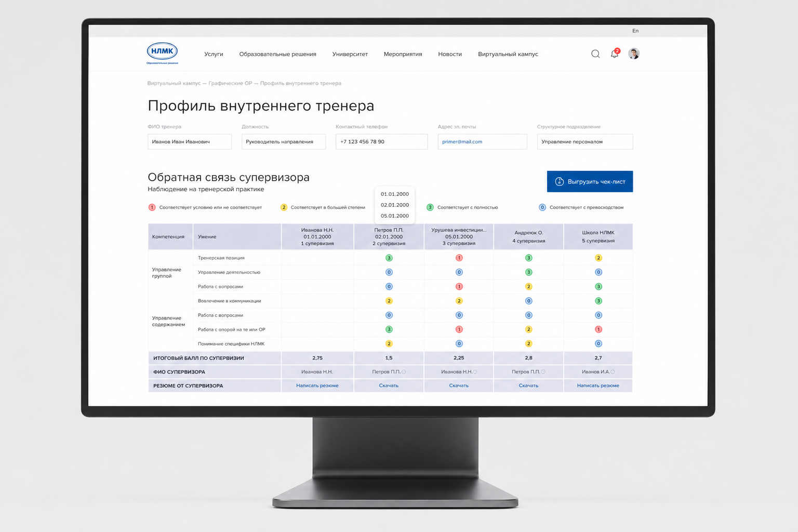Click the ФИО тренера field Иванов Иван Иванович
798x532 pixels.
coord(190,142)
